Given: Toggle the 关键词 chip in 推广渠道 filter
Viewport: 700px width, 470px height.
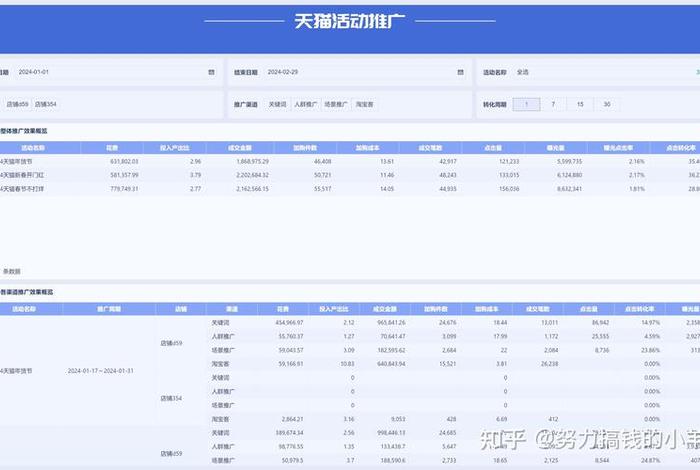Looking at the screenshot, I should (x=277, y=104).
